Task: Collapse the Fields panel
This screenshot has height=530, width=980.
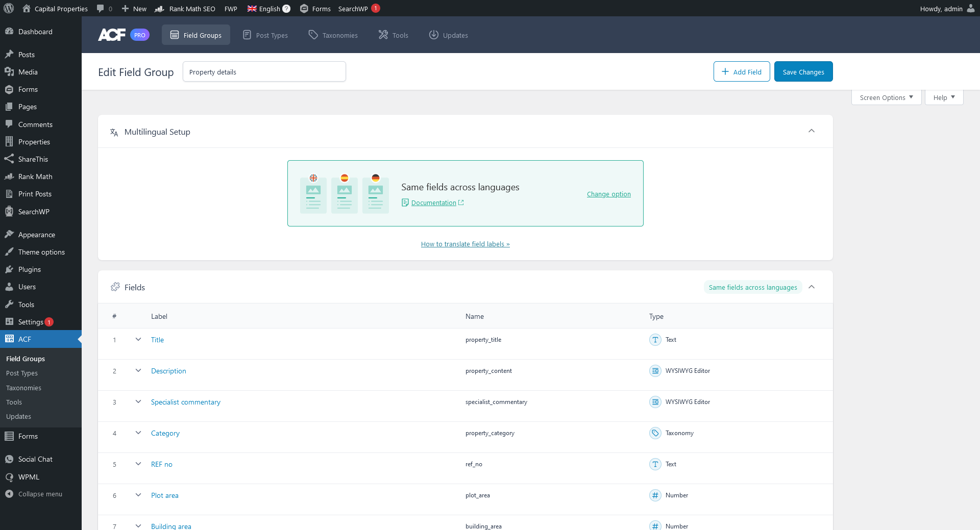Action: pos(812,287)
